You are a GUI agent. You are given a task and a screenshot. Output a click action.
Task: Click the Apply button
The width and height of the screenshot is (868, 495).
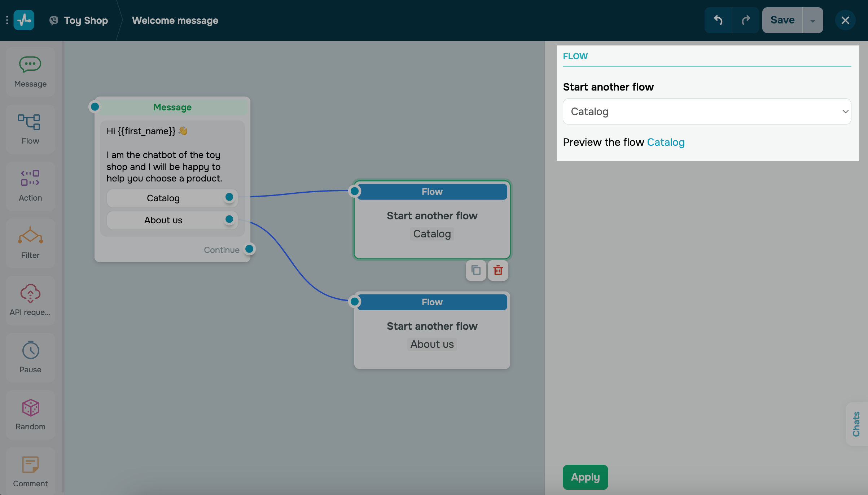pos(585,477)
